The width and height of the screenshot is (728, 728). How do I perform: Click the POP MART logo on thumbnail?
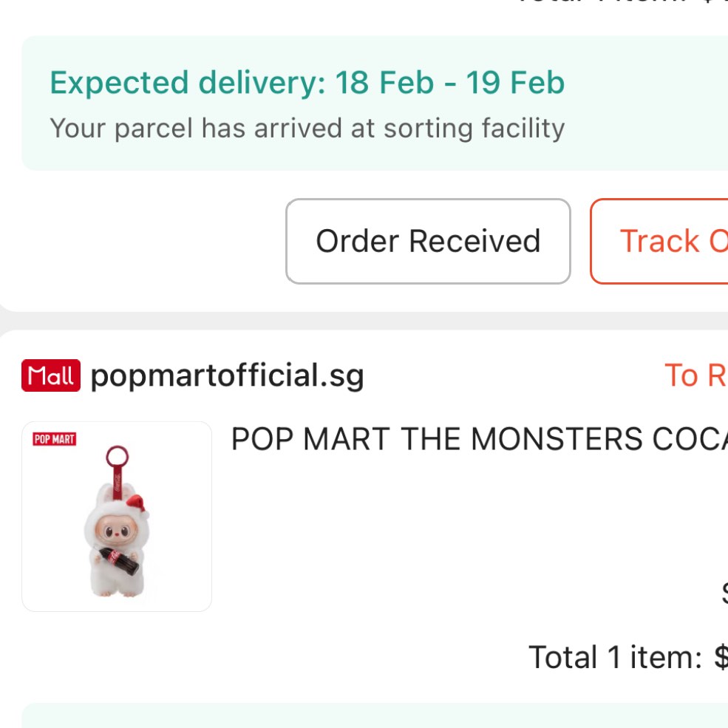click(x=55, y=440)
